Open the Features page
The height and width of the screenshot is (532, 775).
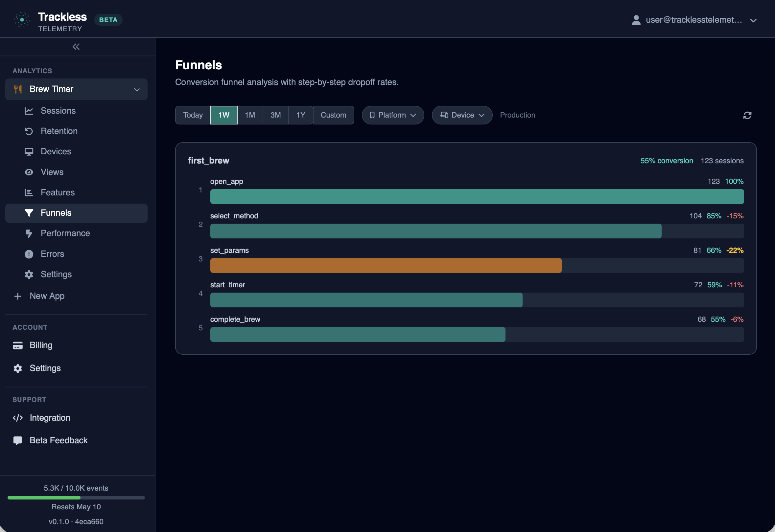point(76,192)
